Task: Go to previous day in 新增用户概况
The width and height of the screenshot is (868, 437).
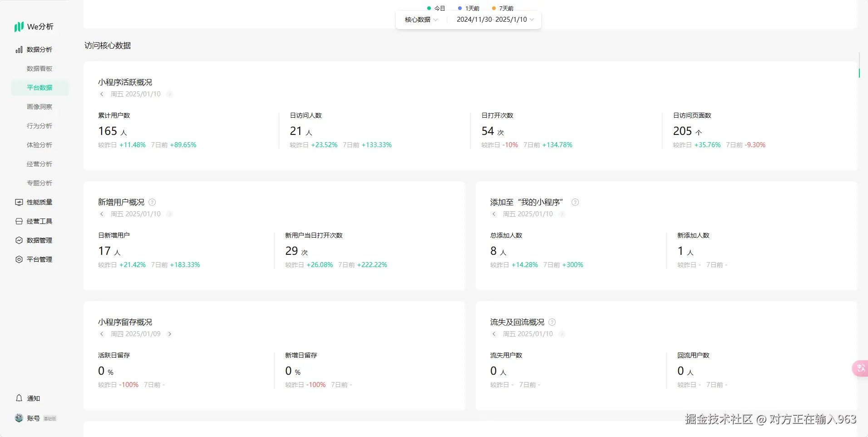Action: (x=102, y=214)
